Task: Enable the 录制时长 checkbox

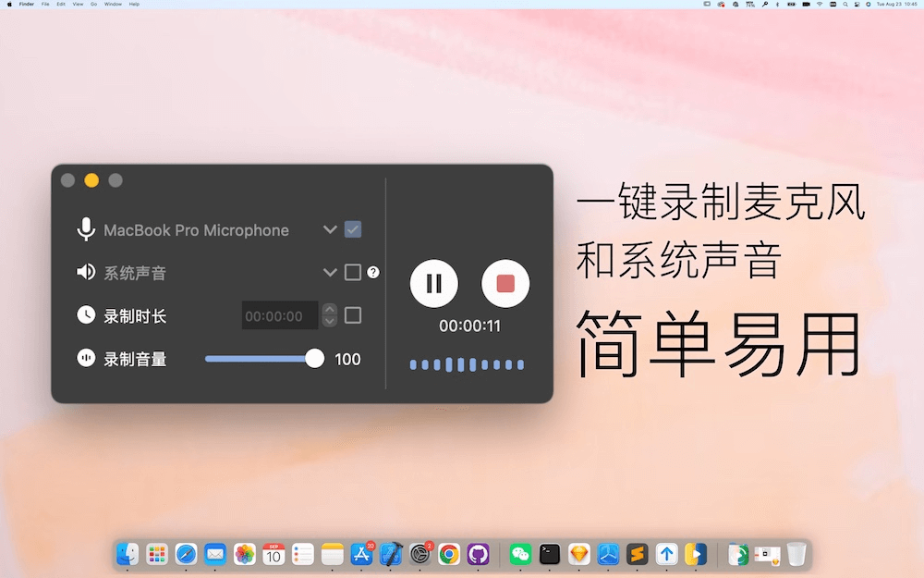Action: (352, 315)
